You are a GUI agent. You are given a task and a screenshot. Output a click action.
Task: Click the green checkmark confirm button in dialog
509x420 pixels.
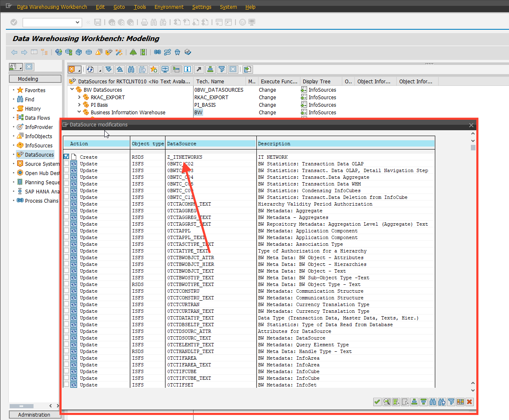tap(377, 402)
